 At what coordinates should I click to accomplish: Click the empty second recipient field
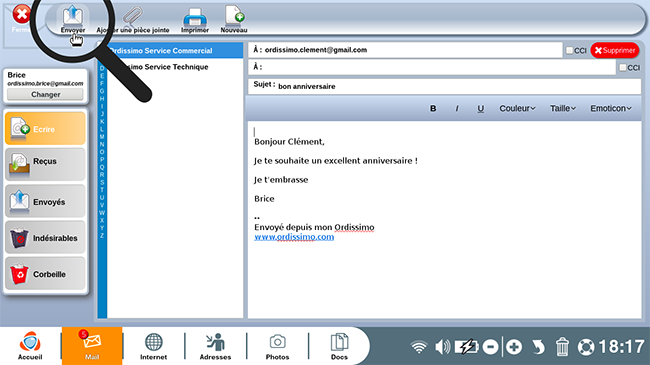pos(432,67)
